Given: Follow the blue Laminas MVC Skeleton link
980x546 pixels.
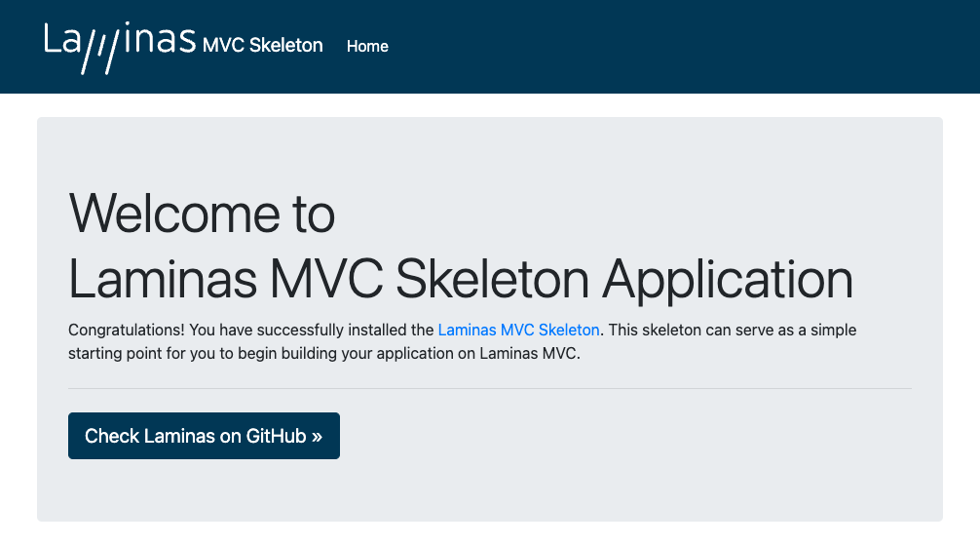Looking at the screenshot, I should pyautogui.click(x=519, y=330).
